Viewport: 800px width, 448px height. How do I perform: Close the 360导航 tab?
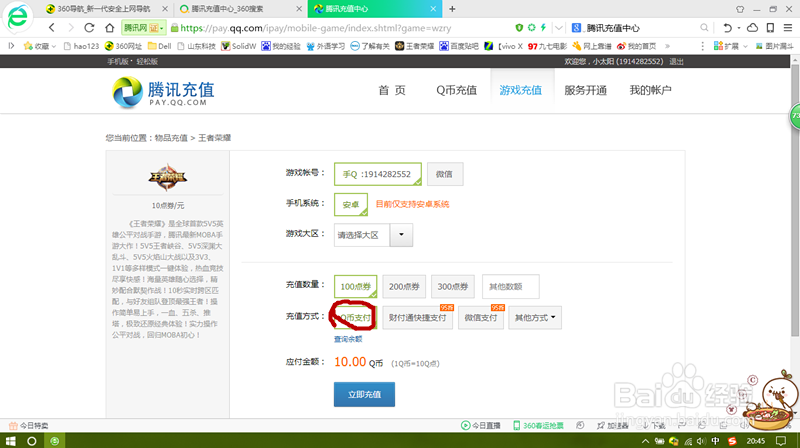[x=165, y=9]
